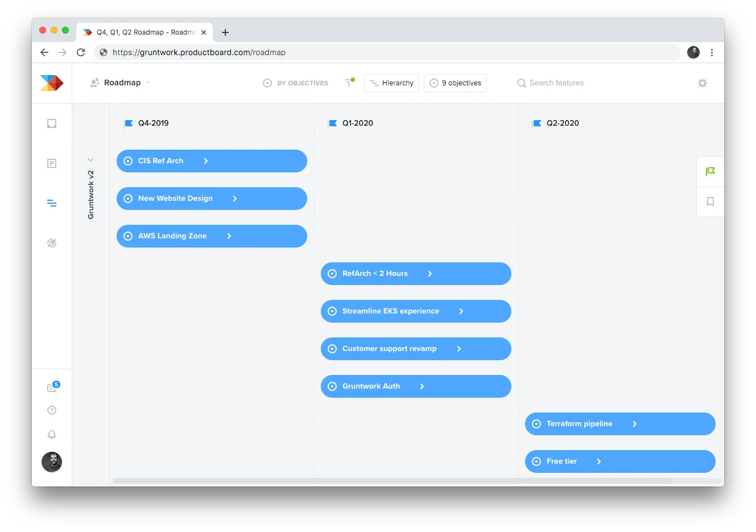756x532 pixels.
Task: Click the user avatar in sidebar
Action: [52, 462]
